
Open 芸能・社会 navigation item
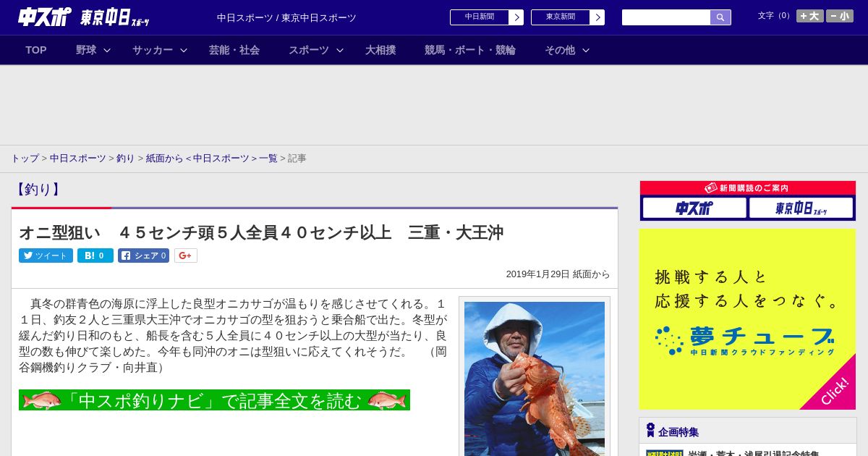[x=234, y=50]
